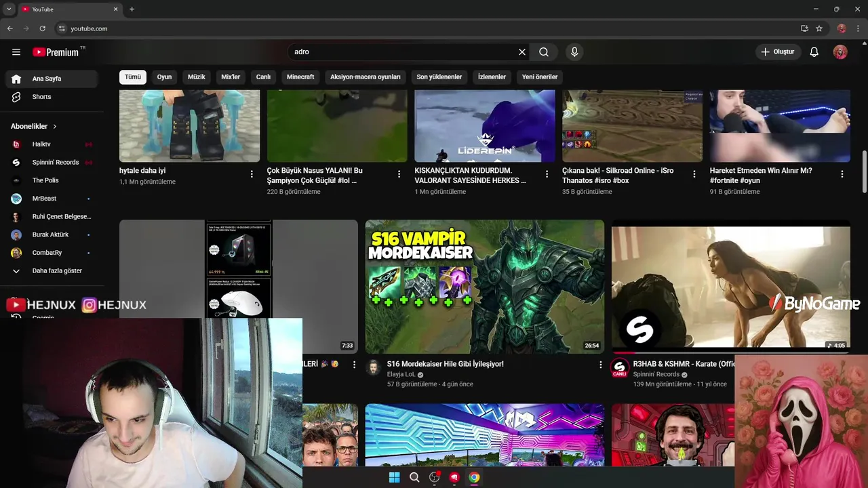The image size is (868, 488).
Task: Open a new browser tab
Action: [x=132, y=9]
